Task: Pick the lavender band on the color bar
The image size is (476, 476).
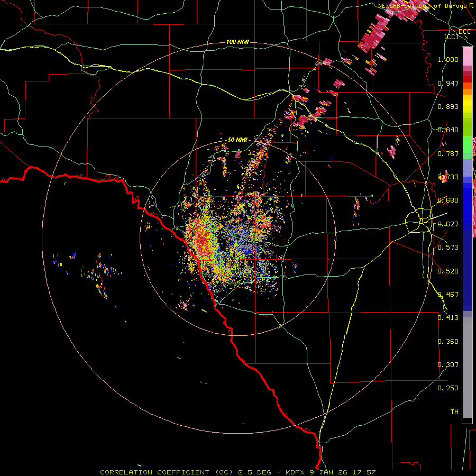Action: [467, 168]
